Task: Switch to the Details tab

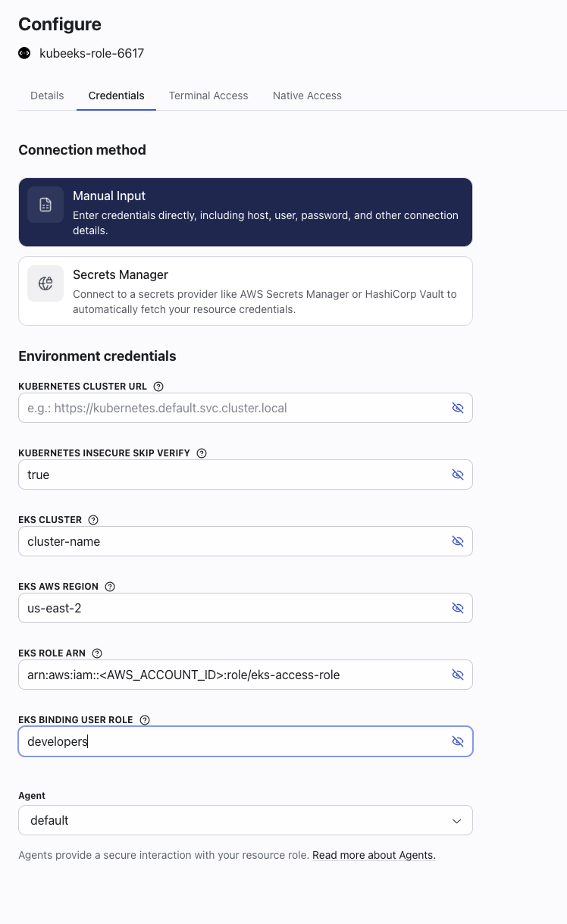Action: click(47, 96)
